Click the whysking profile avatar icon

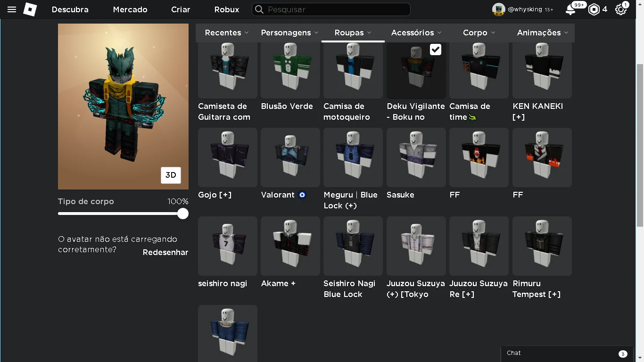499,9
